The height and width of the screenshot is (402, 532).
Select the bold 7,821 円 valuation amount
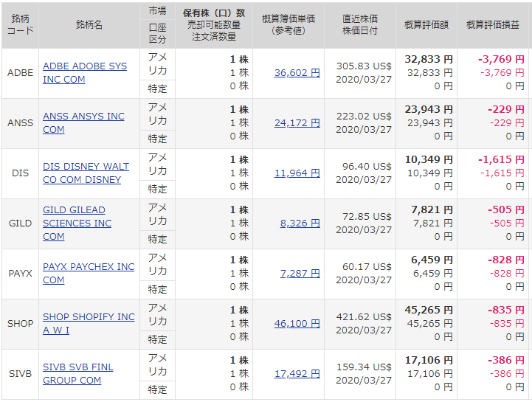coord(432,210)
